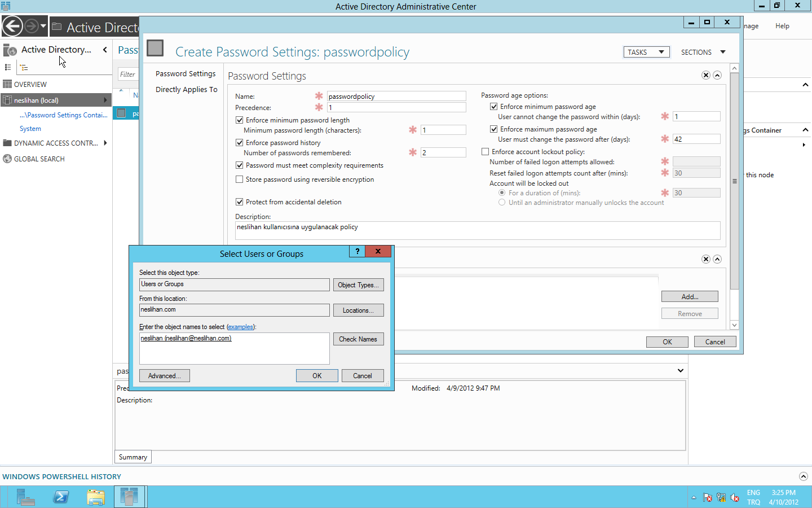812x508 pixels.
Task: Click Object Types button
Action: (358, 285)
